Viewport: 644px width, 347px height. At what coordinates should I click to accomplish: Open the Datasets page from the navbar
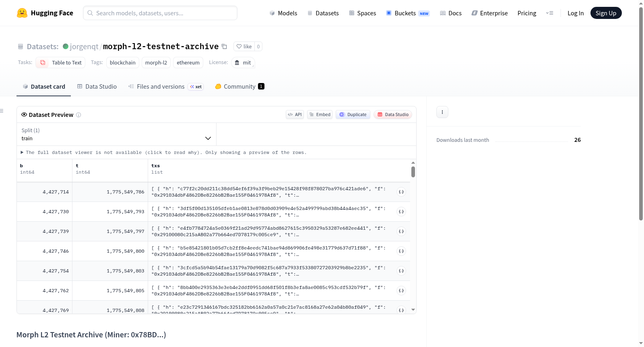tap(323, 13)
